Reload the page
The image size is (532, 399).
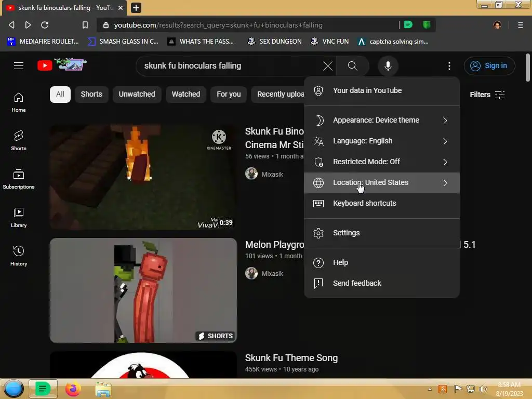(x=45, y=25)
